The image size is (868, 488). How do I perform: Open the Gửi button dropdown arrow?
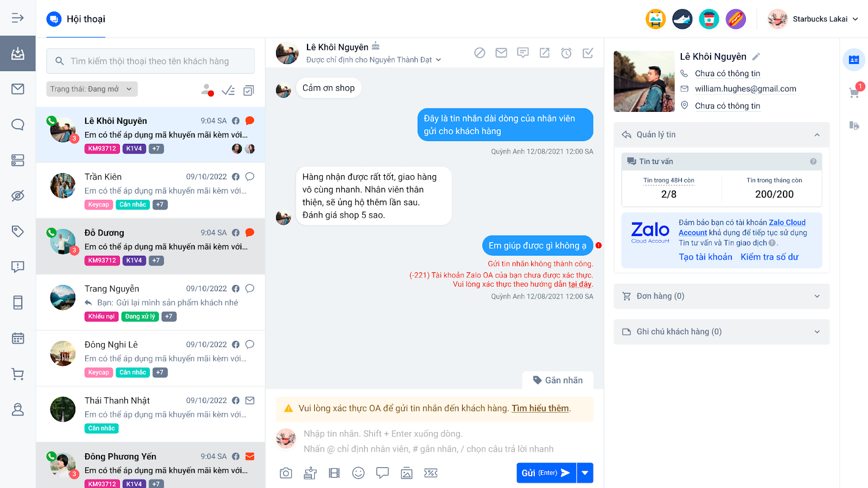pyautogui.click(x=585, y=473)
